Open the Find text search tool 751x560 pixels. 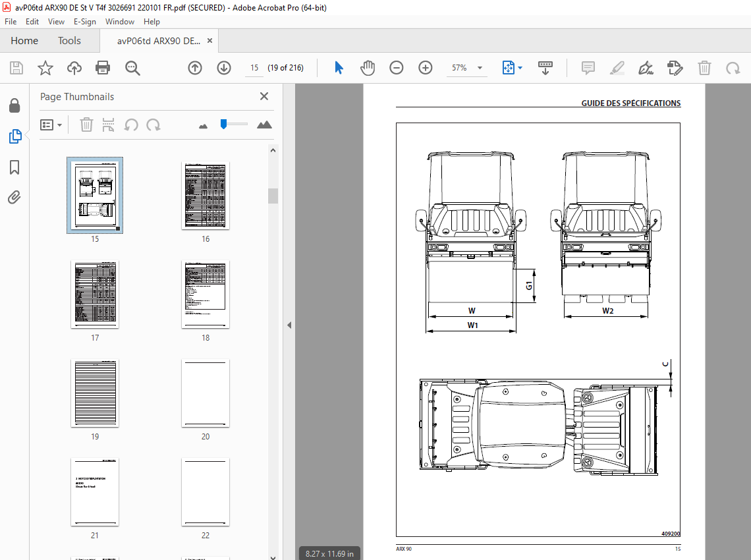tap(132, 68)
